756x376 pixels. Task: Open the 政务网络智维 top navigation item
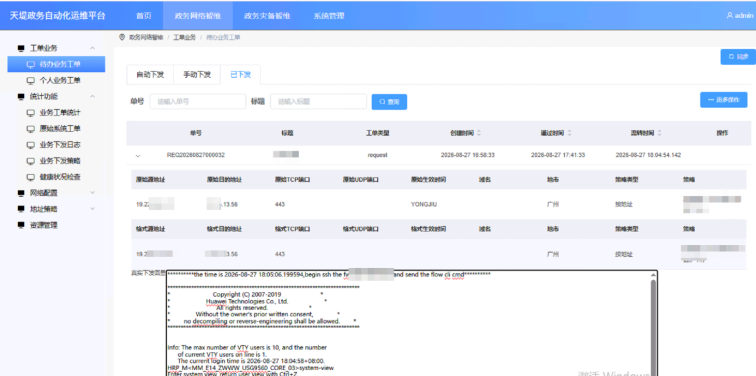(198, 15)
